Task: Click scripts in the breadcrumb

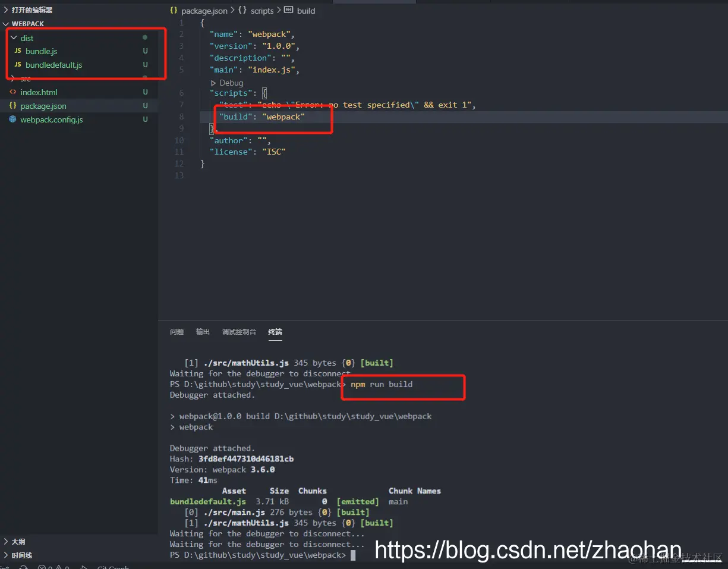Action: (x=262, y=11)
